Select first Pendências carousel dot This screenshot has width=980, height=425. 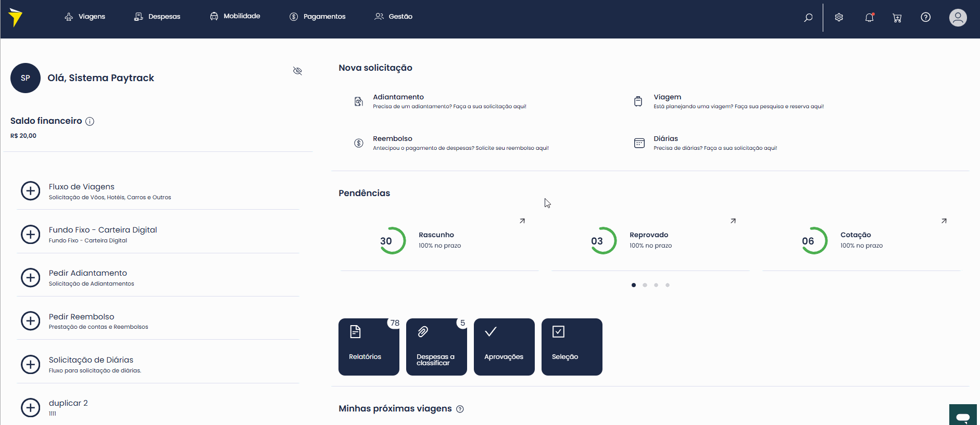(x=634, y=285)
